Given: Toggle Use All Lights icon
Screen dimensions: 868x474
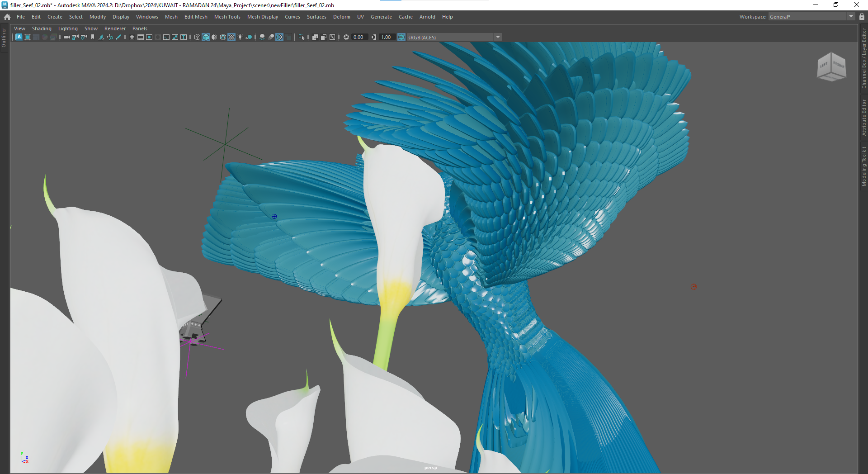Looking at the screenshot, I should (x=240, y=37).
